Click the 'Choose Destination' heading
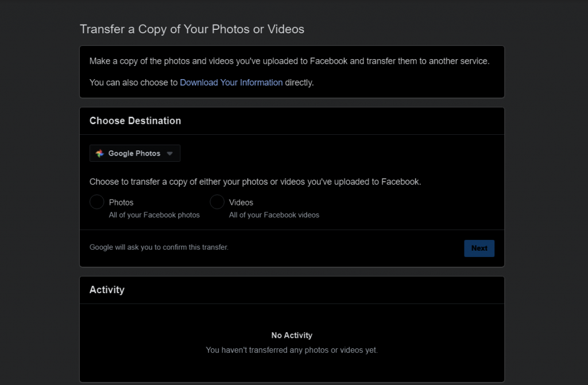Image resolution: width=588 pixels, height=385 pixels. [135, 120]
